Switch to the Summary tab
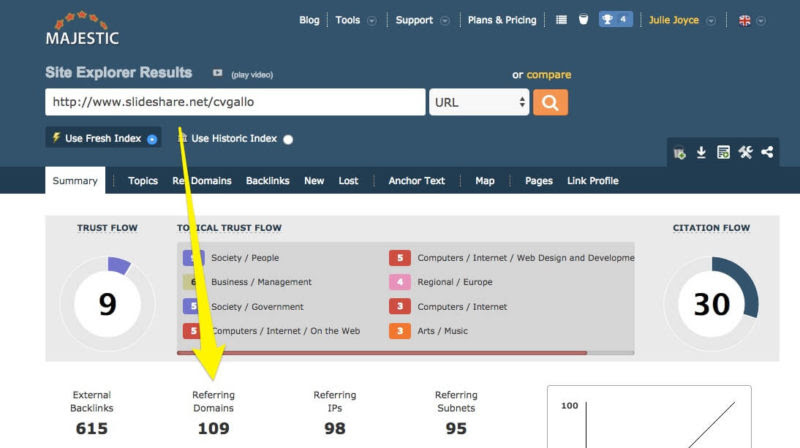 [x=75, y=181]
